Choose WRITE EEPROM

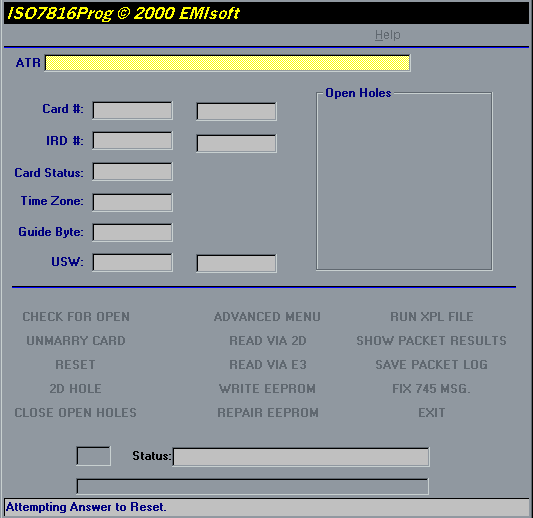click(268, 388)
